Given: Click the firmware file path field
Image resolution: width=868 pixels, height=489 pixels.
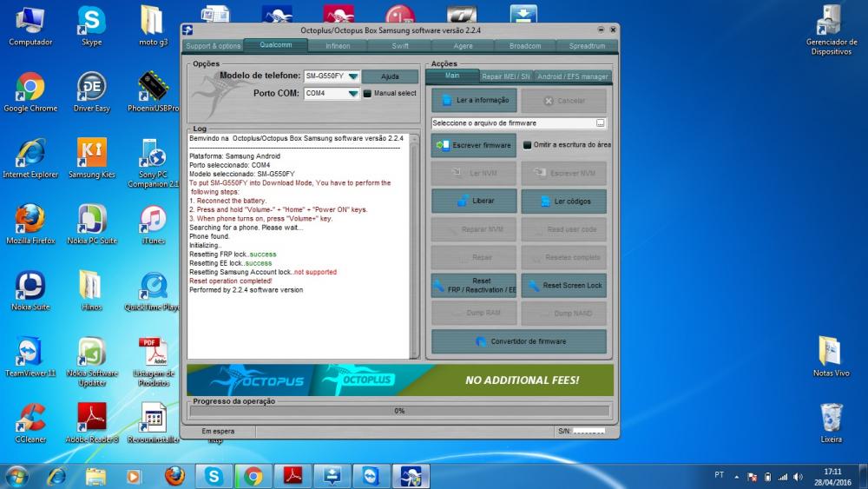Looking at the screenshot, I should click(513, 123).
